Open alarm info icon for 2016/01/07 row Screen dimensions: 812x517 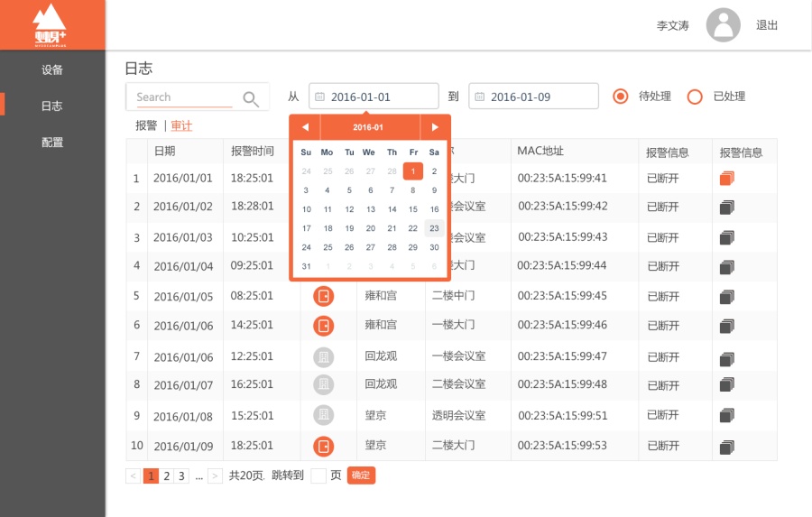(x=727, y=384)
